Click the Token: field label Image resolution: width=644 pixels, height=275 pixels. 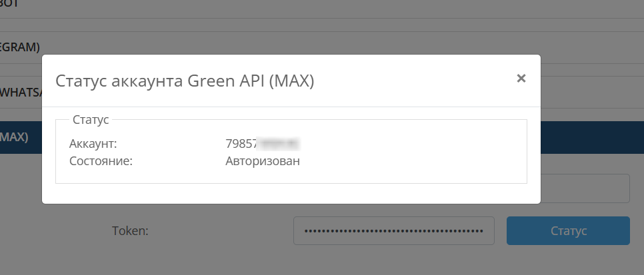(129, 231)
